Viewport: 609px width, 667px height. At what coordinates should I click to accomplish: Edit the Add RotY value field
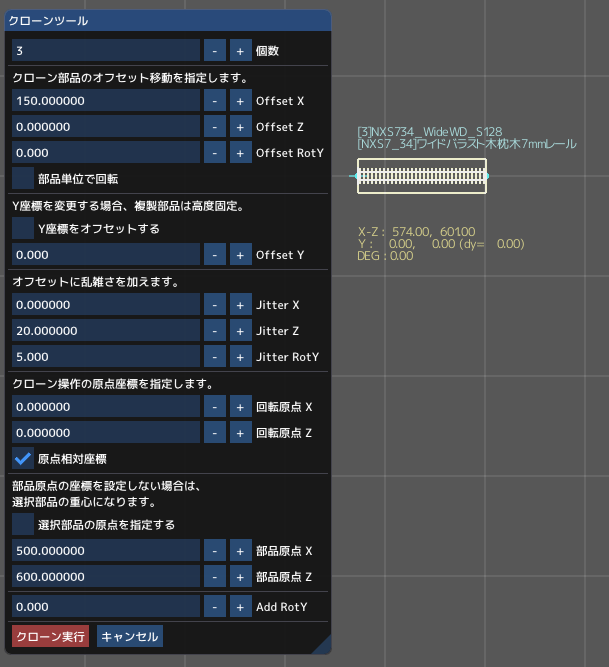[x=106, y=607]
